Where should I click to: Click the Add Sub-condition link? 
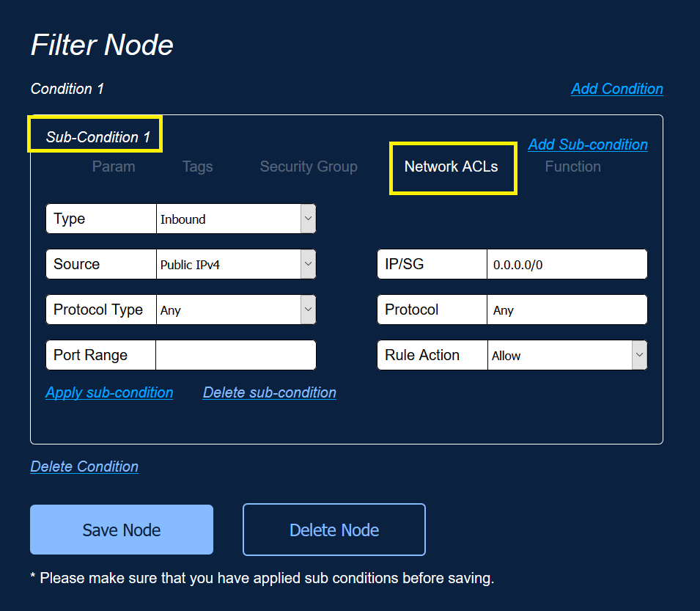pos(588,144)
